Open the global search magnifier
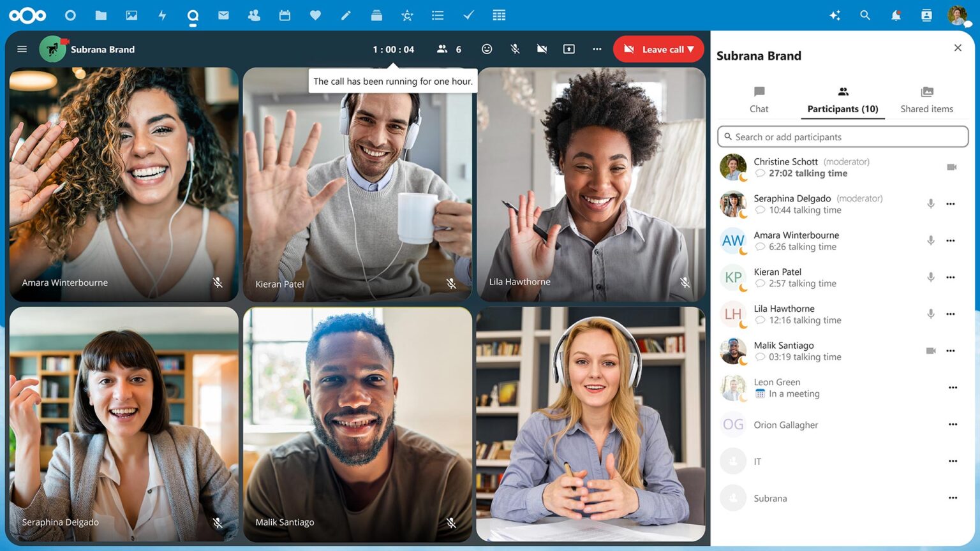Image resolution: width=980 pixels, height=551 pixels. [865, 15]
